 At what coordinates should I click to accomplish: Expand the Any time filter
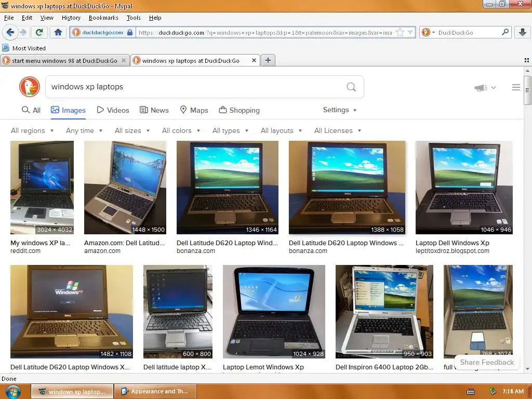click(x=84, y=130)
